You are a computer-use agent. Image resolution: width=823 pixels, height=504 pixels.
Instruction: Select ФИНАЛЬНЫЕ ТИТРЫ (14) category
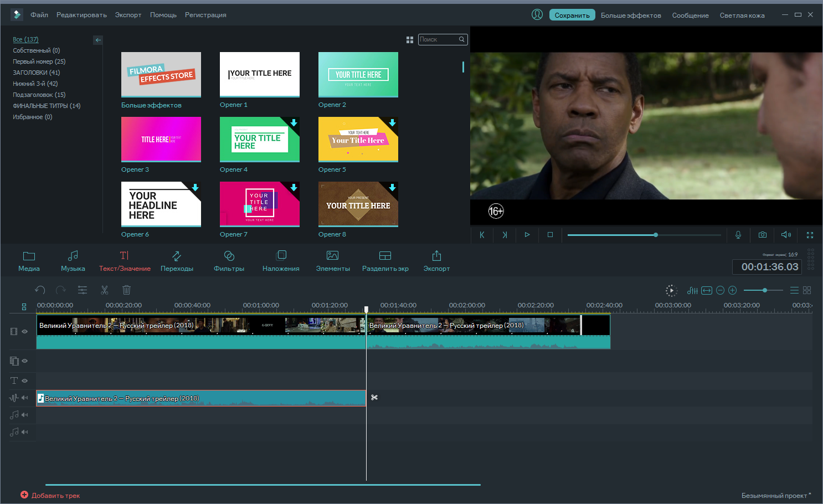click(x=47, y=106)
